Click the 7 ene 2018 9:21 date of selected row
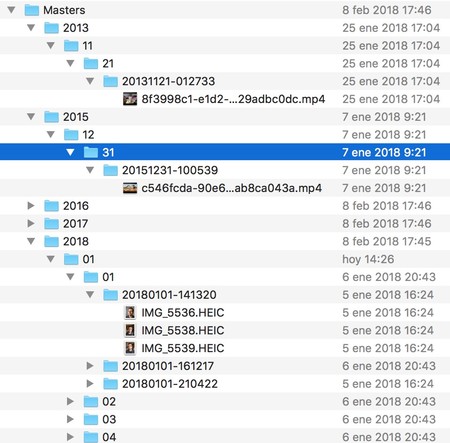450x443 pixels. tap(384, 152)
